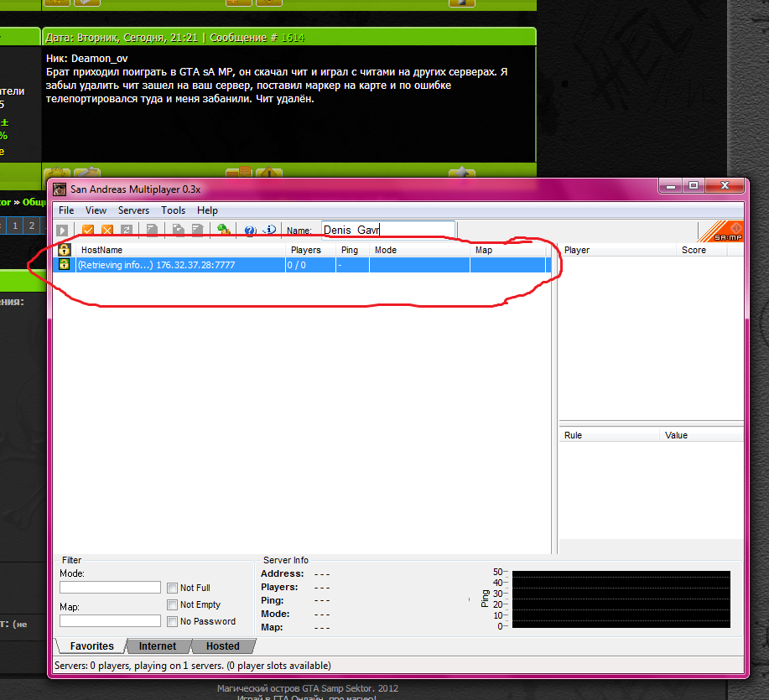Click San Andreas Multiplayer title bar icon
This screenshot has width=769, height=700.
click(x=60, y=189)
